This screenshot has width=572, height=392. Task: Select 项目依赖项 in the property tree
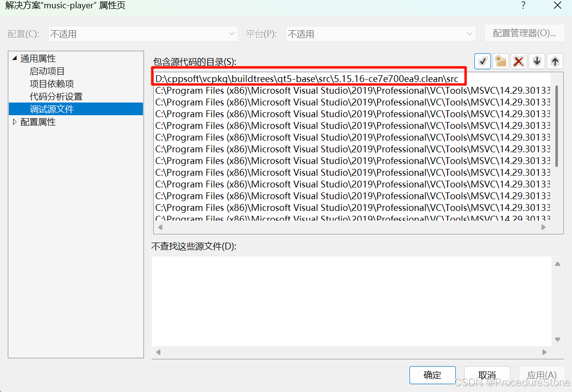[52, 84]
